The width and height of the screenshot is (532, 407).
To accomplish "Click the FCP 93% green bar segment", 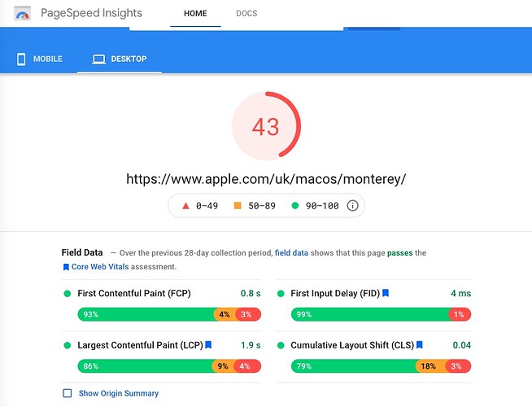I will tap(146, 314).
